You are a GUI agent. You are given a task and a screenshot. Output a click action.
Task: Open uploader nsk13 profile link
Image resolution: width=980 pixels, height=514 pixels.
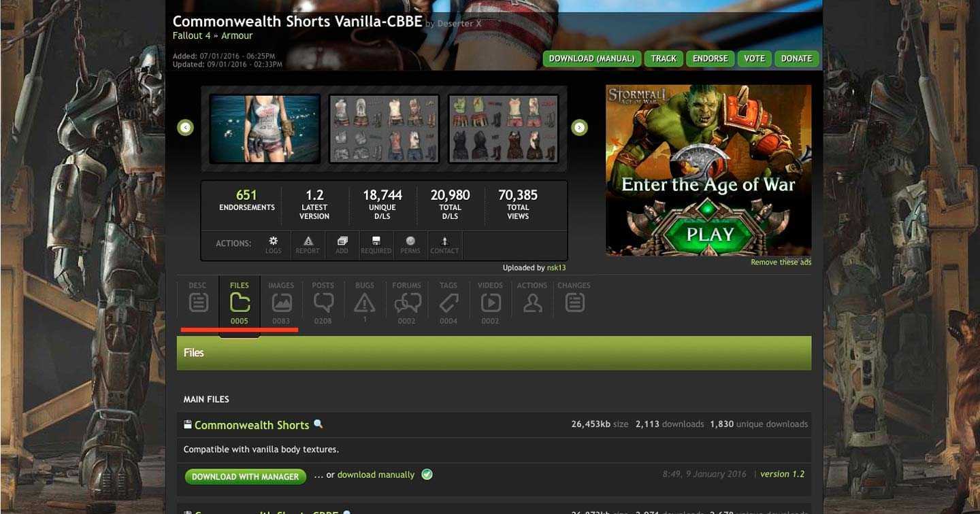tap(556, 268)
